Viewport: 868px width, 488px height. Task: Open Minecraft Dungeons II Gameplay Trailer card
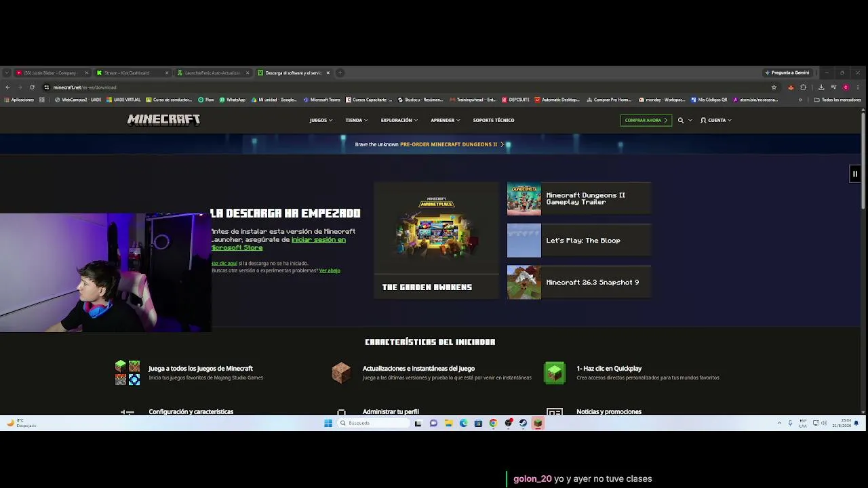[x=579, y=199]
